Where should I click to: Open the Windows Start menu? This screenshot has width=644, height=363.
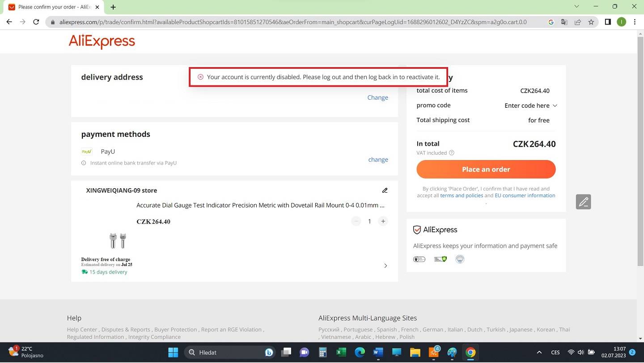point(173,352)
